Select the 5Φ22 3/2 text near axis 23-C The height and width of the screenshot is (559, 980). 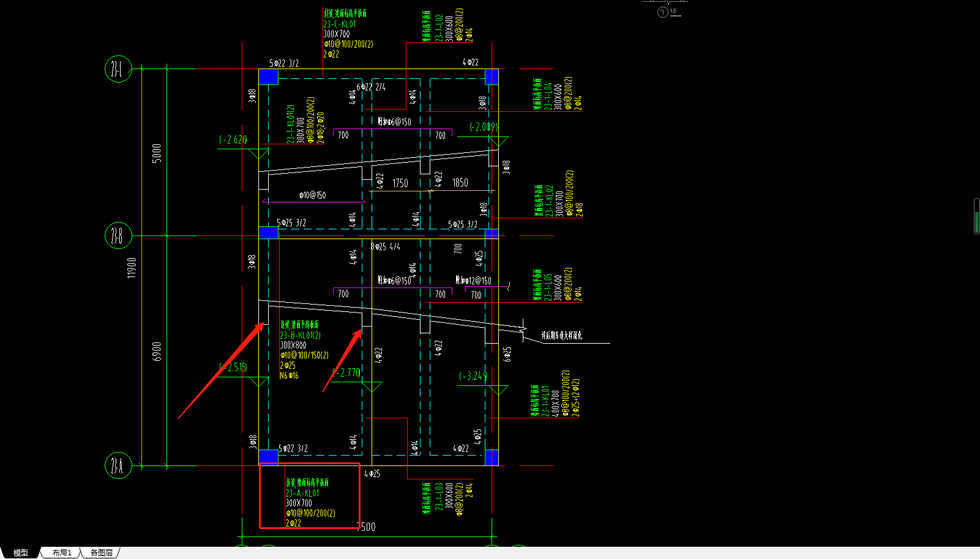tap(284, 63)
